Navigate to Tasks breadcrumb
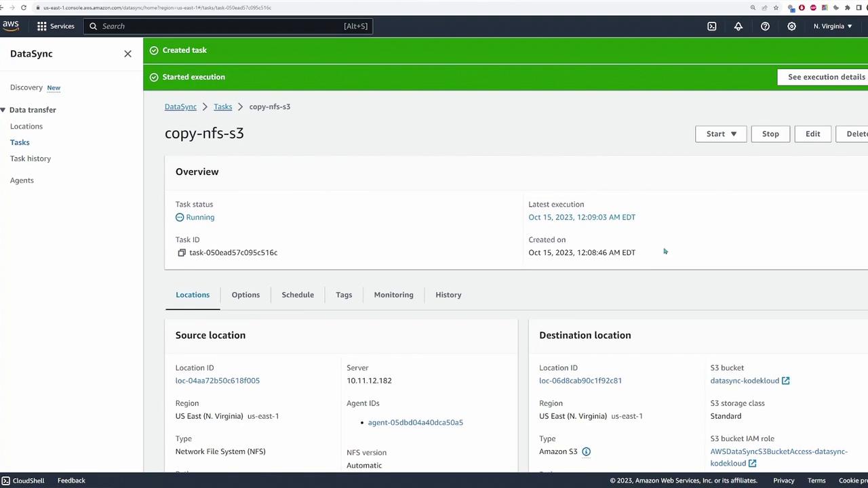The width and height of the screenshot is (868, 488). [222, 106]
